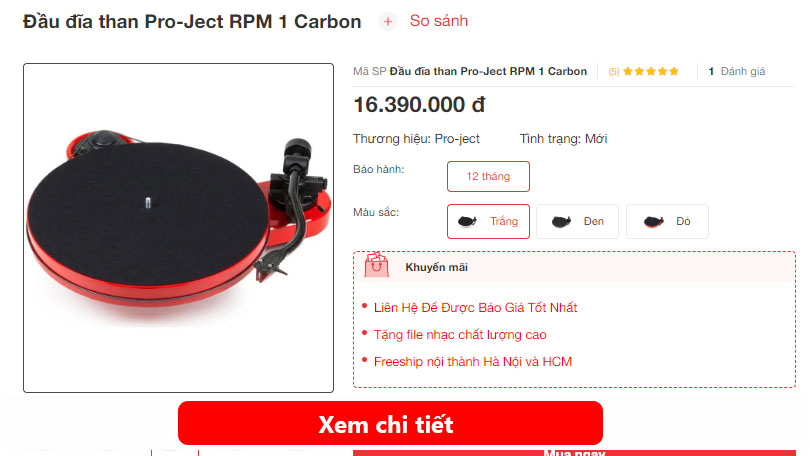Click the plus compare icon
810x456 pixels.
(x=388, y=22)
